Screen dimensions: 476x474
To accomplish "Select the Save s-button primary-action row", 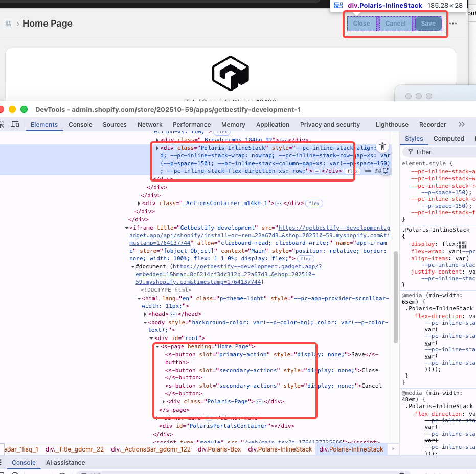I will 271,358.
